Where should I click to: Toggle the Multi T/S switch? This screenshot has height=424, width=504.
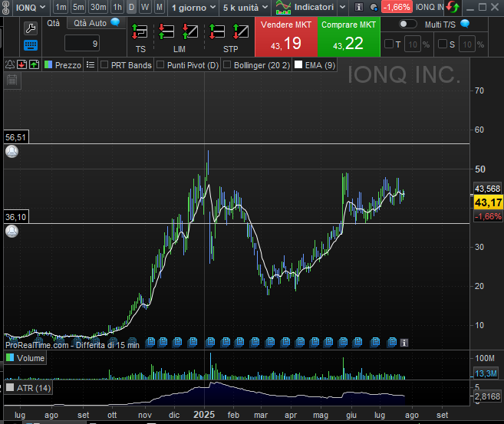408,24
